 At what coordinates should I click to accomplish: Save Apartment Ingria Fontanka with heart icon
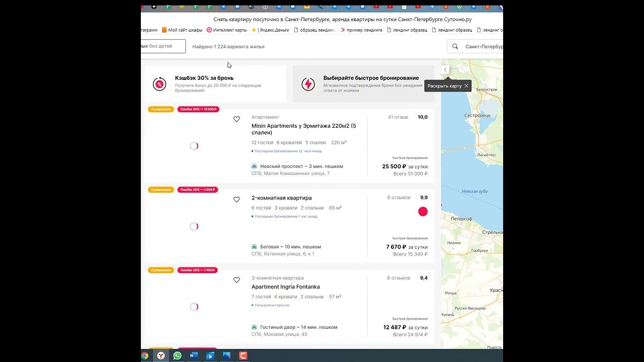pos(236,280)
